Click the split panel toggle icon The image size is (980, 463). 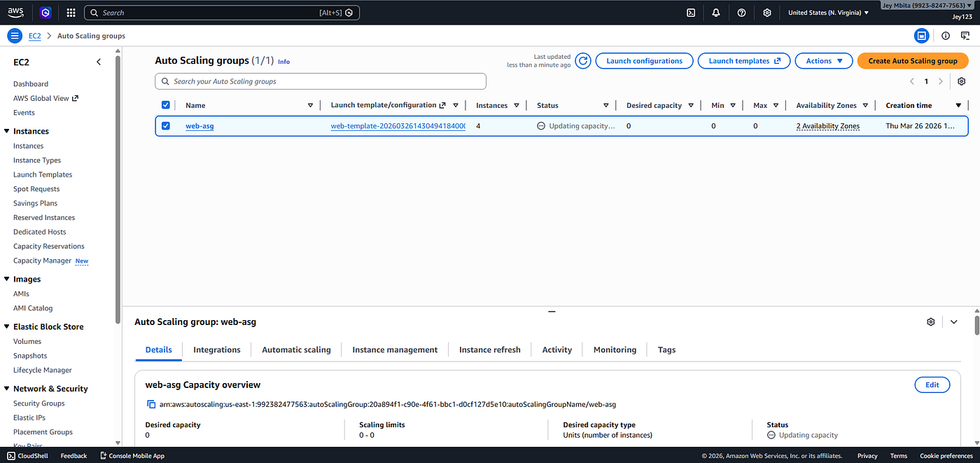(x=922, y=36)
